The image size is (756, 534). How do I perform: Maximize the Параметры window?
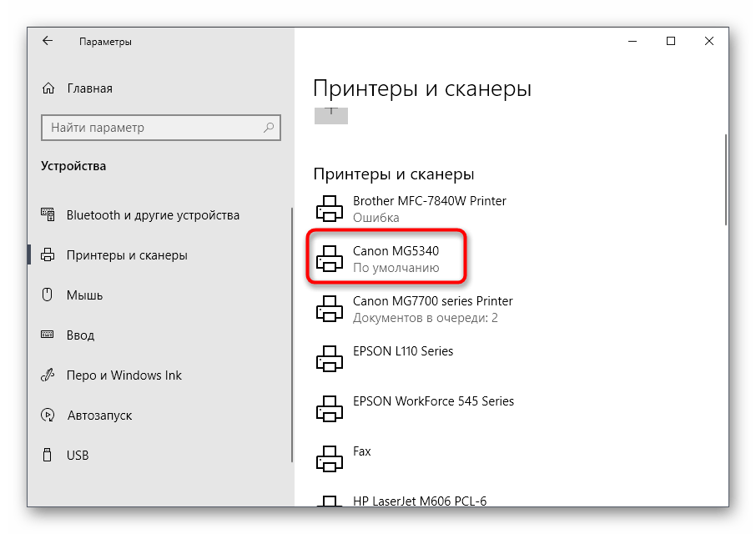[x=671, y=42]
